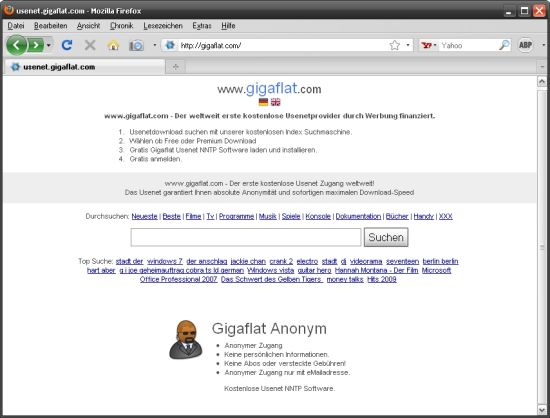The width and height of the screenshot is (550, 418).
Task: Open the Bearbeiten menu
Action: point(51,26)
